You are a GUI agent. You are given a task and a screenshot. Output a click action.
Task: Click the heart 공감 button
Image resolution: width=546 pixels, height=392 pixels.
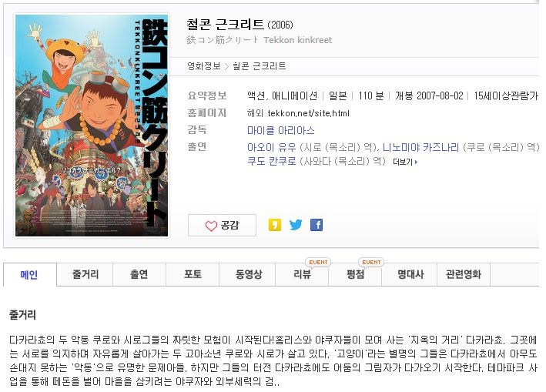tap(222, 225)
